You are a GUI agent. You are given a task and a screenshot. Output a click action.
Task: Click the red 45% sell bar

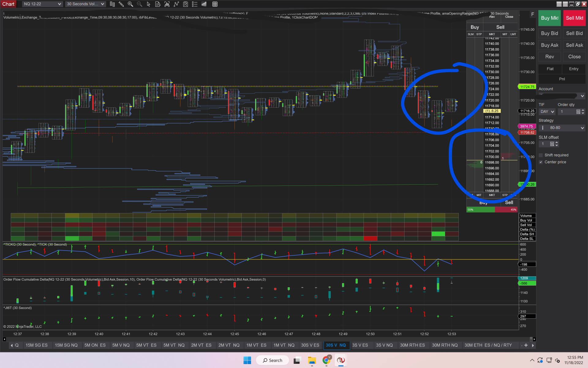tap(506, 210)
